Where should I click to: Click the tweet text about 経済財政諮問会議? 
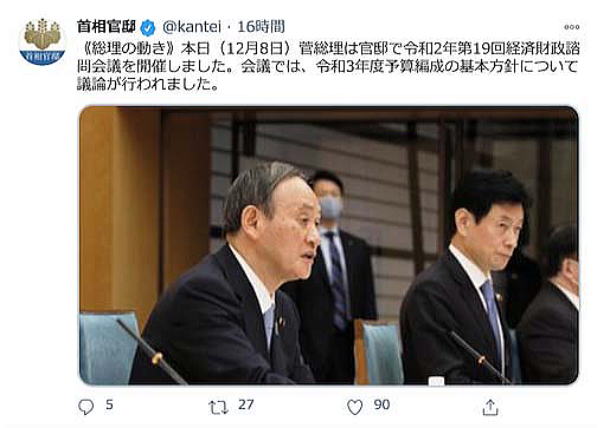328,67
